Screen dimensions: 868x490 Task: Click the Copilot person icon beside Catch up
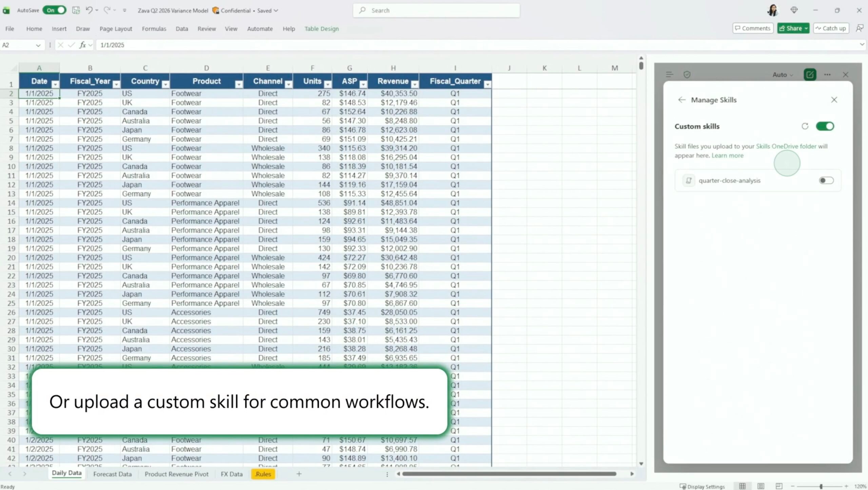[x=860, y=28]
